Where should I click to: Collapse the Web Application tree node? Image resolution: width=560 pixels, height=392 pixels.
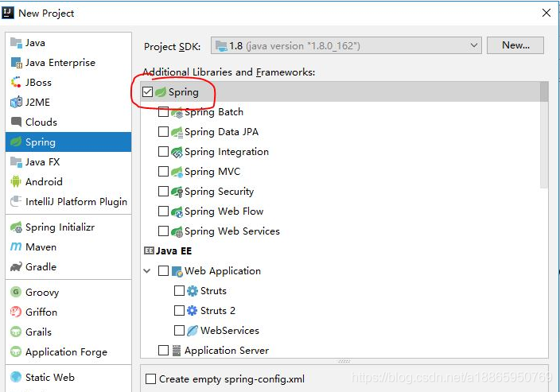coord(147,271)
